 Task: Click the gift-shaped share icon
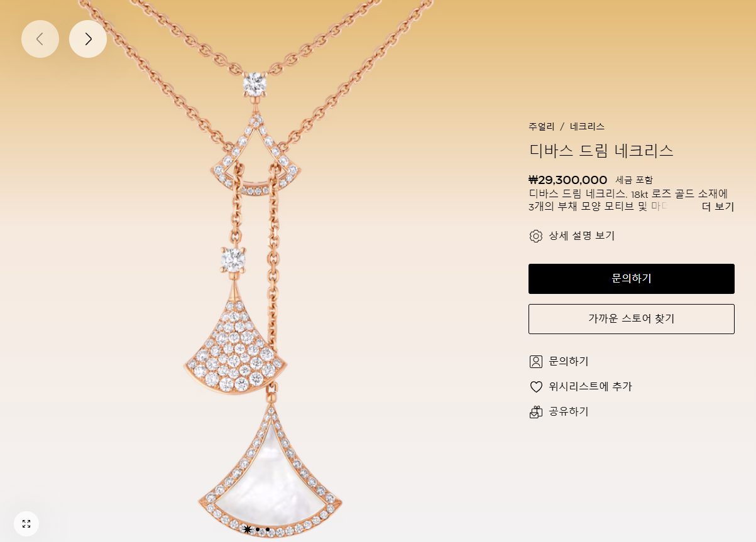click(x=536, y=412)
